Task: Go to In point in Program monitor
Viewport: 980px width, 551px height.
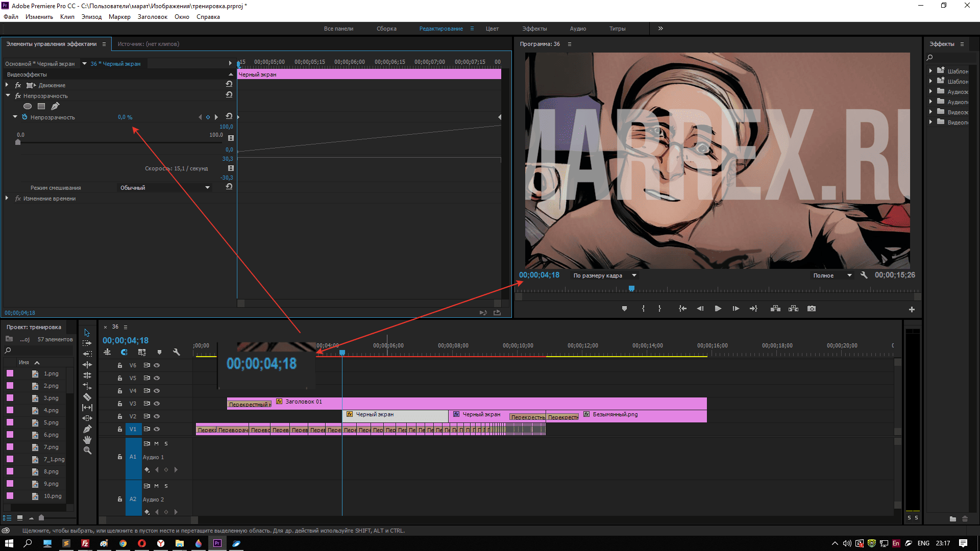Action: 682,309
